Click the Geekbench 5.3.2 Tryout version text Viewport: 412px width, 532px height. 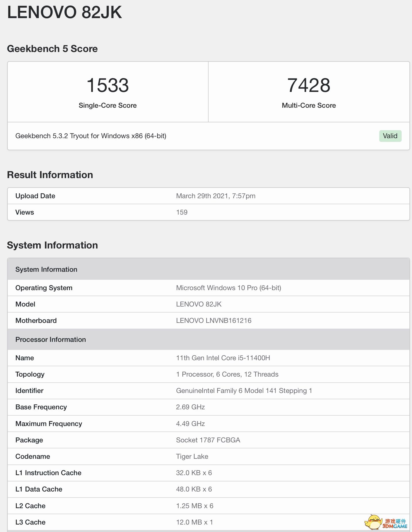(91, 136)
